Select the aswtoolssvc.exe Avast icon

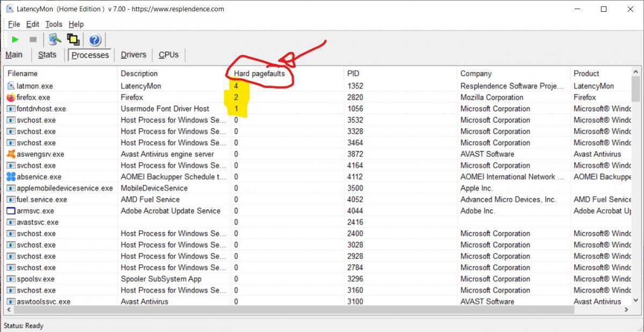click(x=11, y=301)
